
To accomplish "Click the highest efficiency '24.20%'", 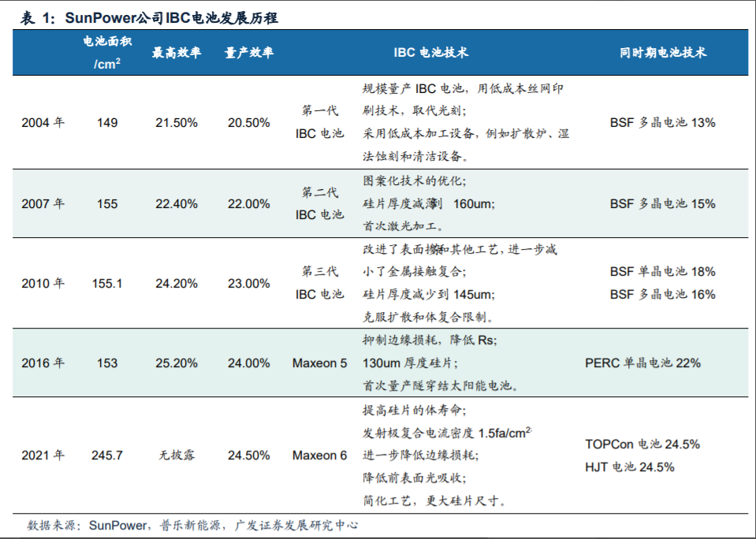I will point(177,283).
